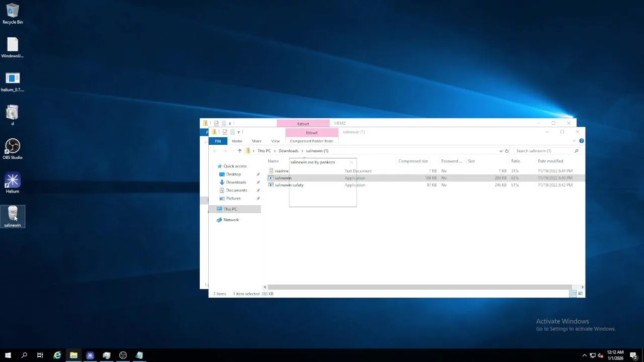Open Compressed Folder Tools tab

(311, 141)
